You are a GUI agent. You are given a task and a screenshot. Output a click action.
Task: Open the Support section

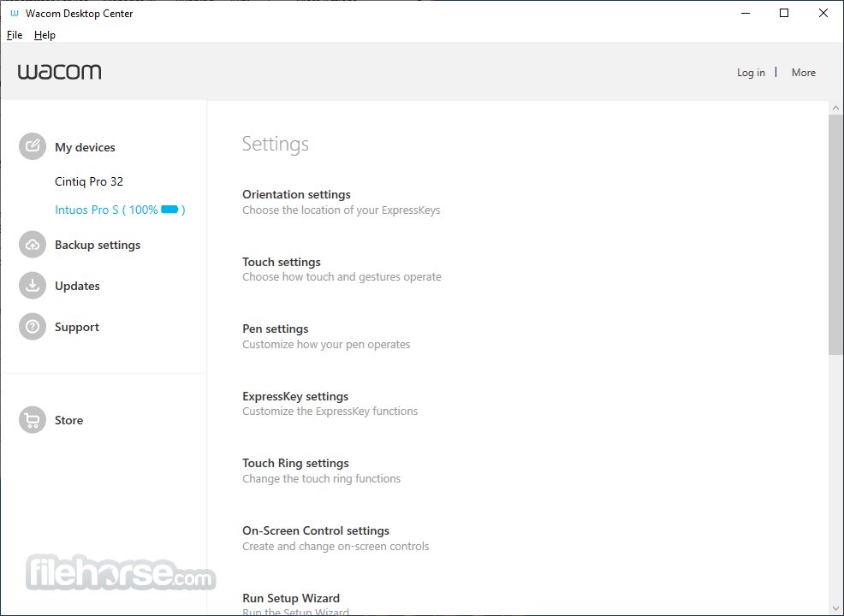[x=77, y=327]
